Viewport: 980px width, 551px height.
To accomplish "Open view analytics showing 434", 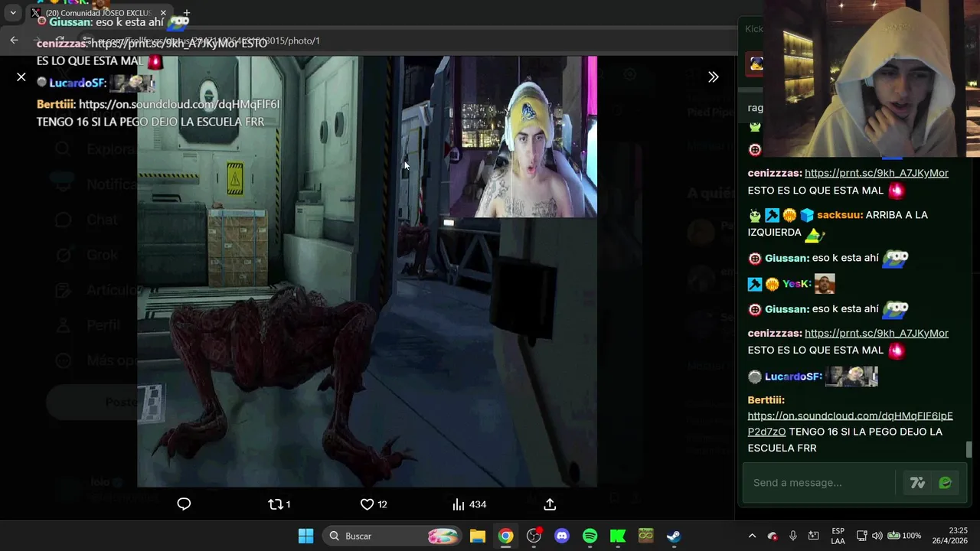I will (x=469, y=504).
